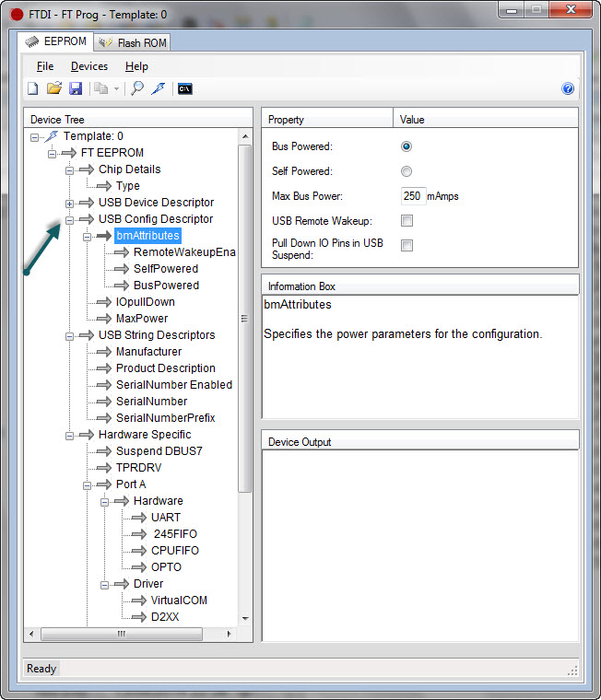Click the arrow icon beside D2XX
Viewport: 601px width, 700px height.
pyautogui.click(x=139, y=617)
